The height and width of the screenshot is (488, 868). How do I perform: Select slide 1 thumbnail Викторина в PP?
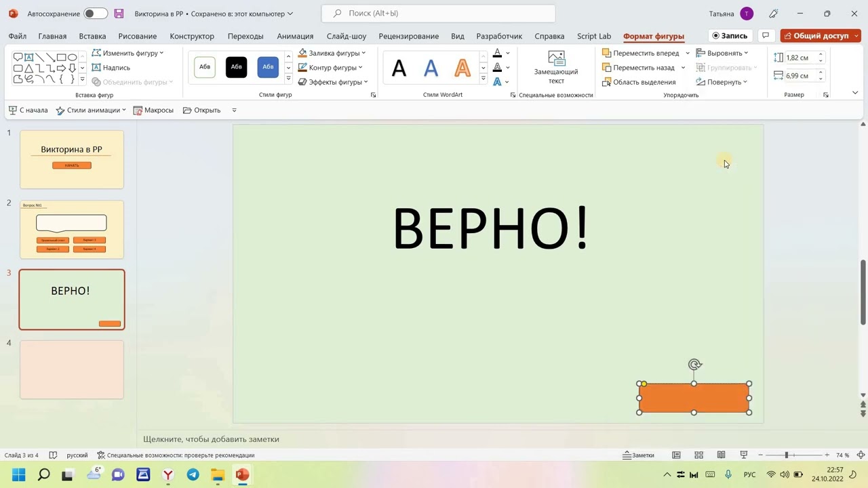coord(72,159)
